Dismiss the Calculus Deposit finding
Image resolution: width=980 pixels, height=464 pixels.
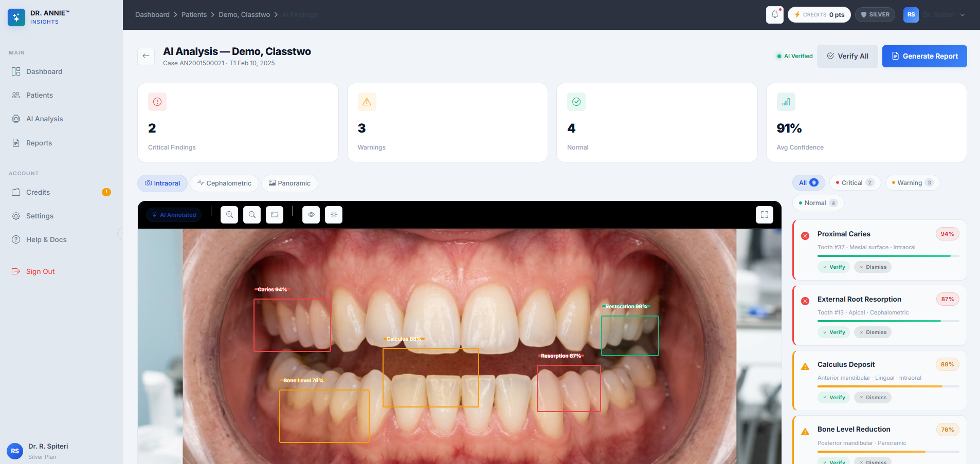873,398
